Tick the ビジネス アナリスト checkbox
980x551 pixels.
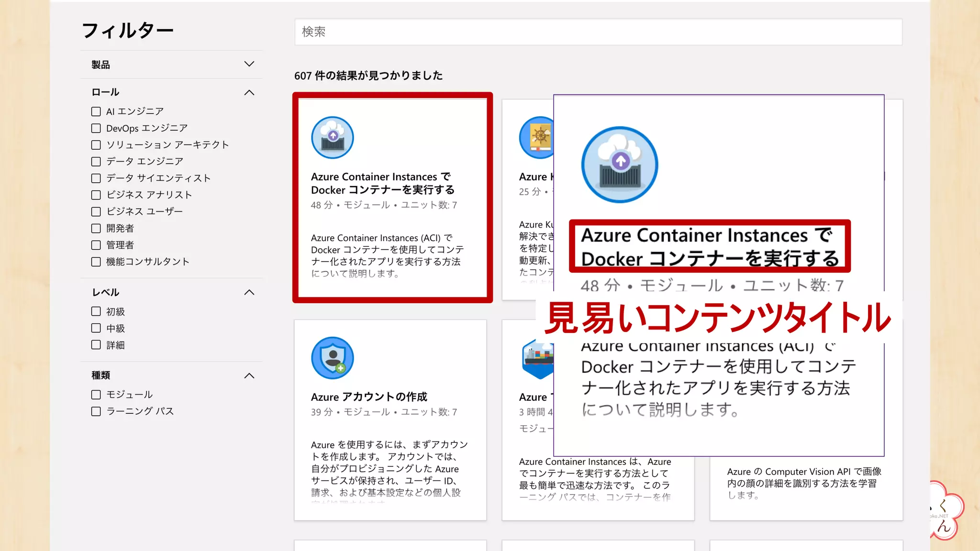coord(96,195)
